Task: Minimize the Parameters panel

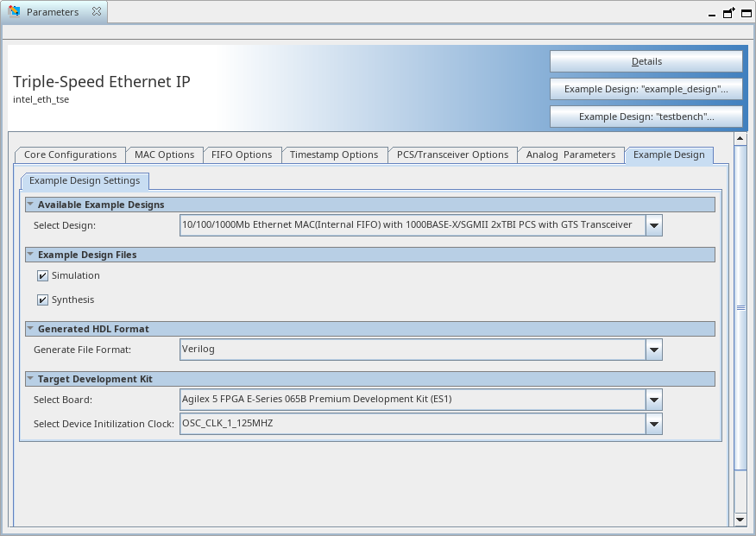Action: point(712,14)
